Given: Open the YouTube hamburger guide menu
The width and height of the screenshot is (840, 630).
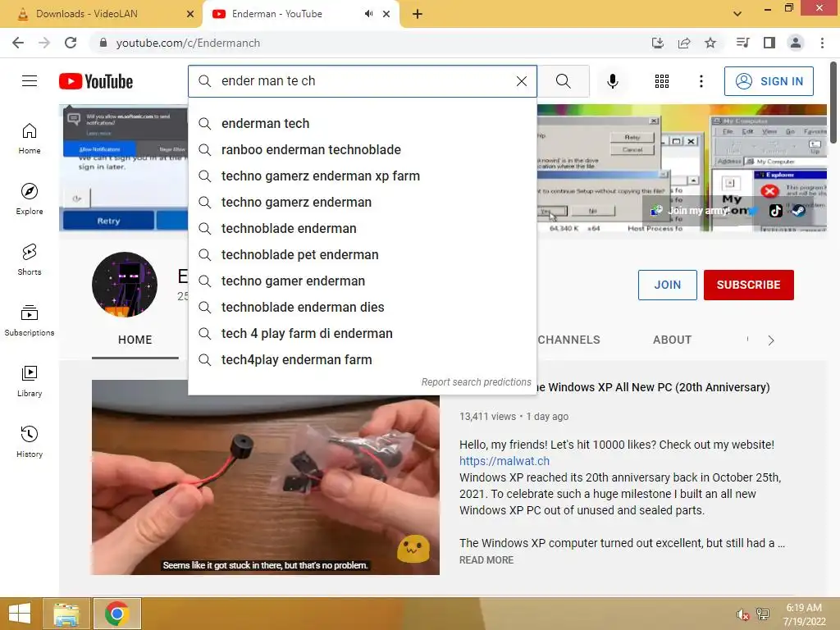Looking at the screenshot, I should (30, 81).
